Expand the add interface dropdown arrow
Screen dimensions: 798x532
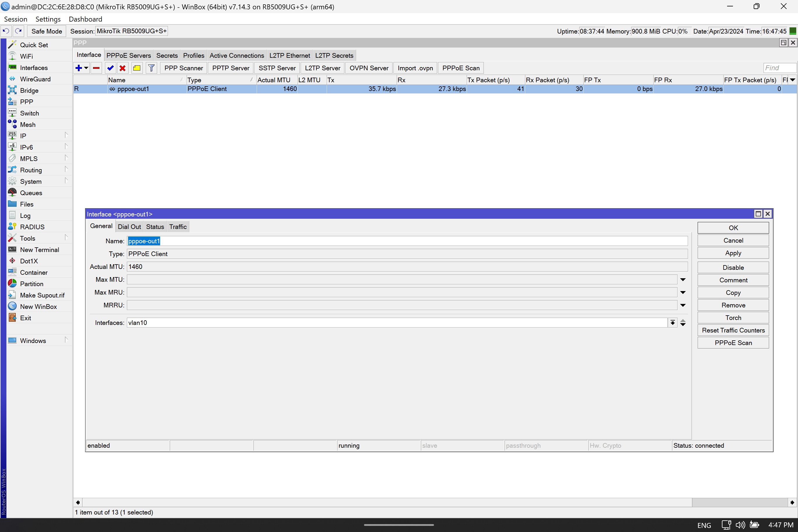click(86, 68)
